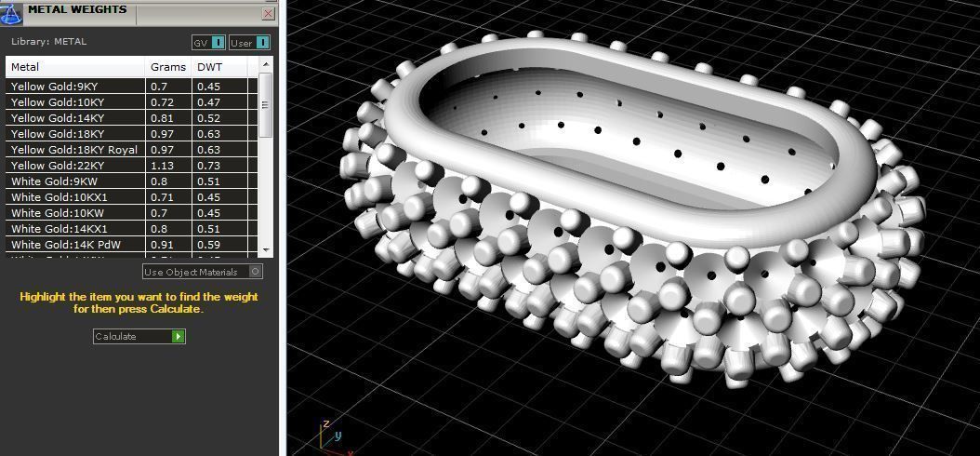
Task: Select the White Gold:10KX1 row
Action: [132, 197]
